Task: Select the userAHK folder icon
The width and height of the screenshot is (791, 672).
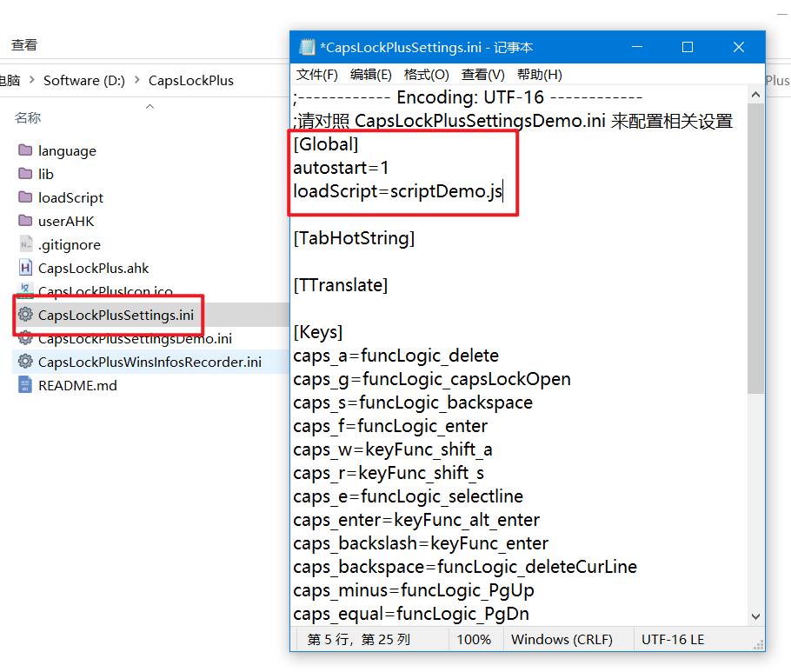Action: [25, 221]
